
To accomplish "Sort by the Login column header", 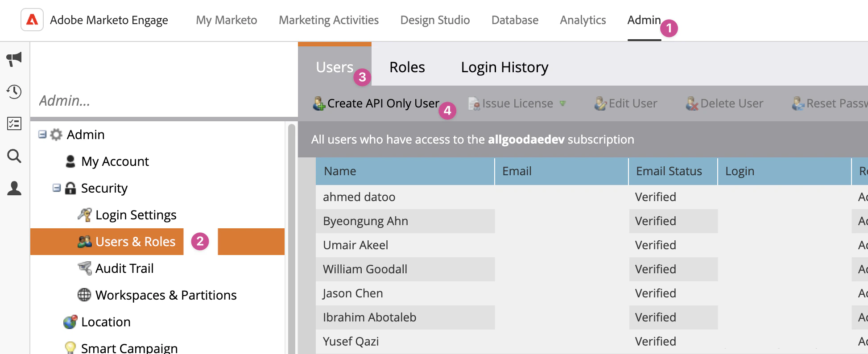I will coord(785,171).
